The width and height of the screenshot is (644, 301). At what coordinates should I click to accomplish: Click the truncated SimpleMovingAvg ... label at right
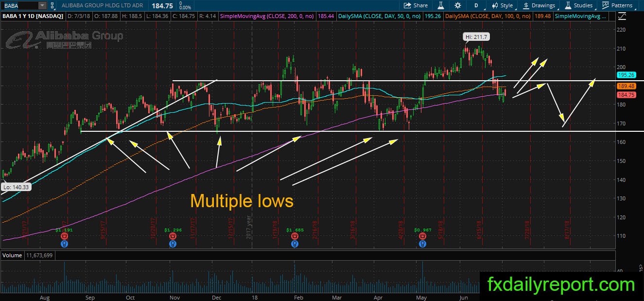click(x=581, y=16)
